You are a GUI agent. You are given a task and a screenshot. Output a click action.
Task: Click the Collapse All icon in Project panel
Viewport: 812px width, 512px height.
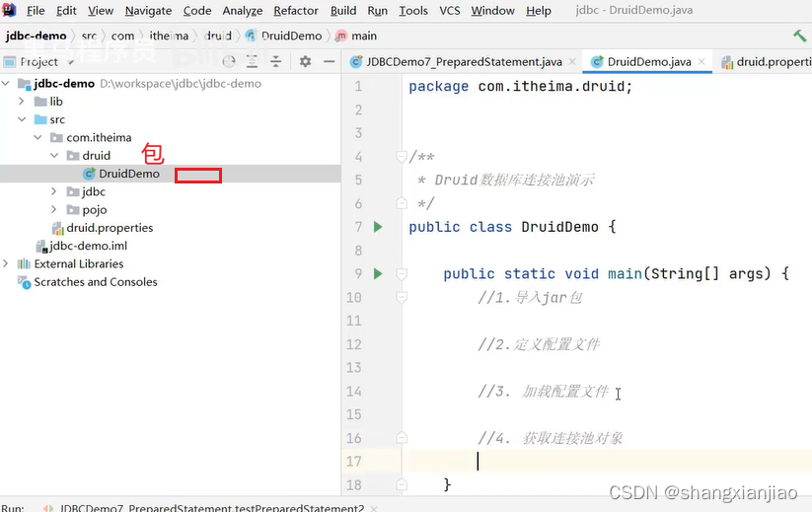point(276,61)
